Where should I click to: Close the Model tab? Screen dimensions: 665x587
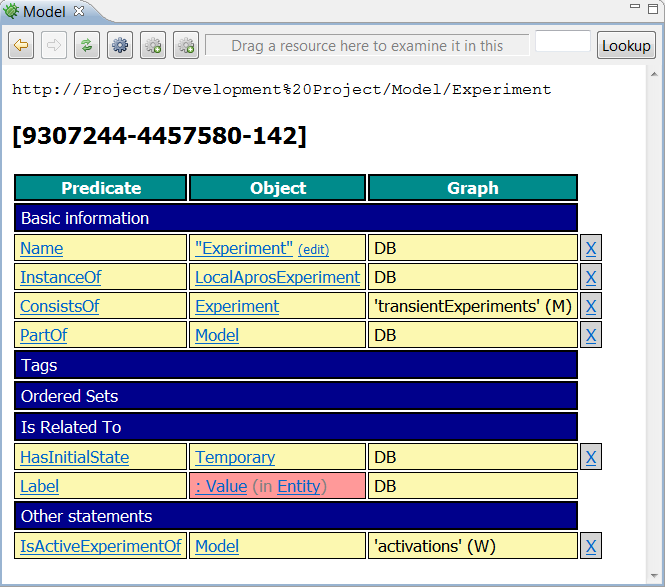[x=80, y=11]
